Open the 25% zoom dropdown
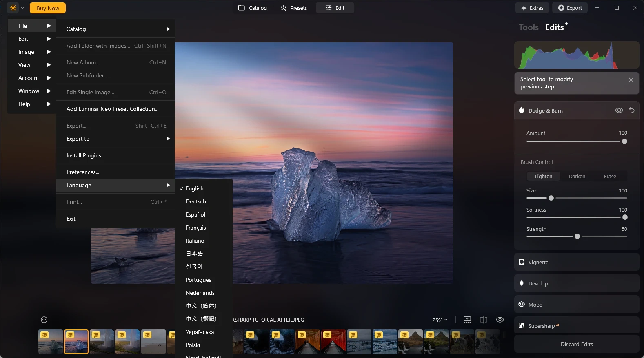The image size is (644, 358). (x=440, y=320)
